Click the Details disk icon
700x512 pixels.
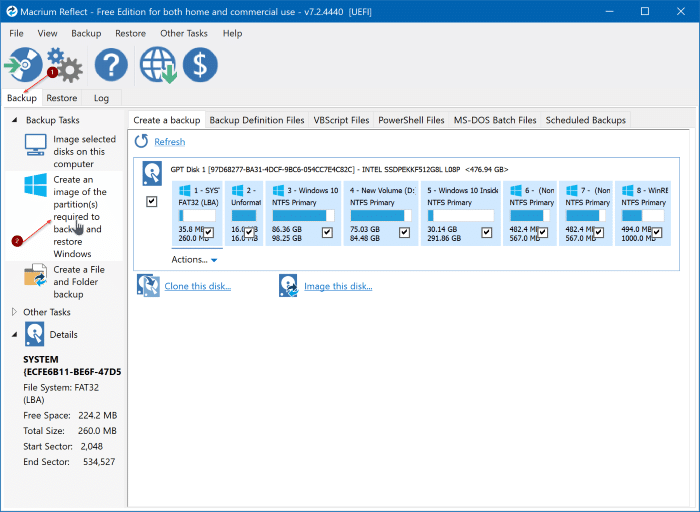[x=34, y=334]
